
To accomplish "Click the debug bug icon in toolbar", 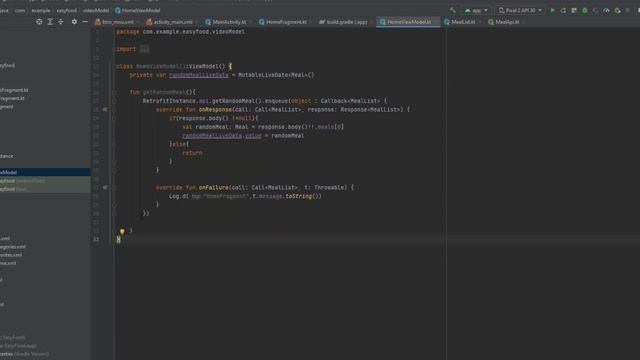I will click(585, 10).
